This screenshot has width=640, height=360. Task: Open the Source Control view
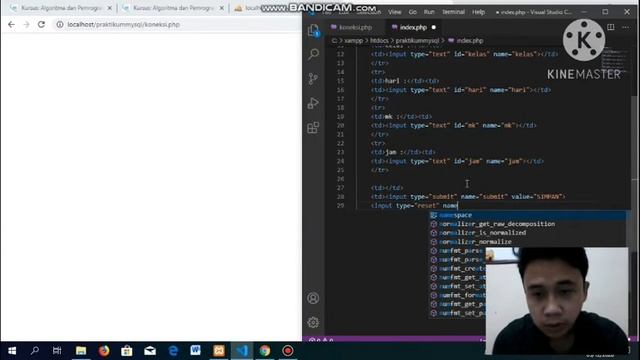[x=313, y=78]
